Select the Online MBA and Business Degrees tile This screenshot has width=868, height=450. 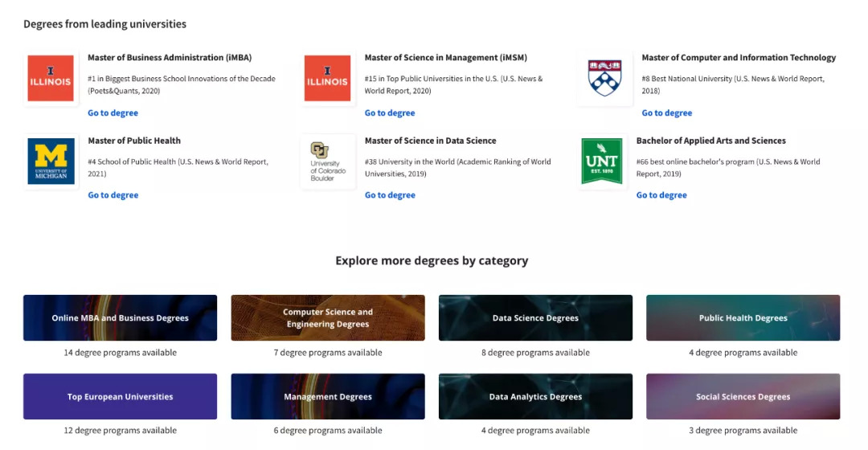pos(120,318)
